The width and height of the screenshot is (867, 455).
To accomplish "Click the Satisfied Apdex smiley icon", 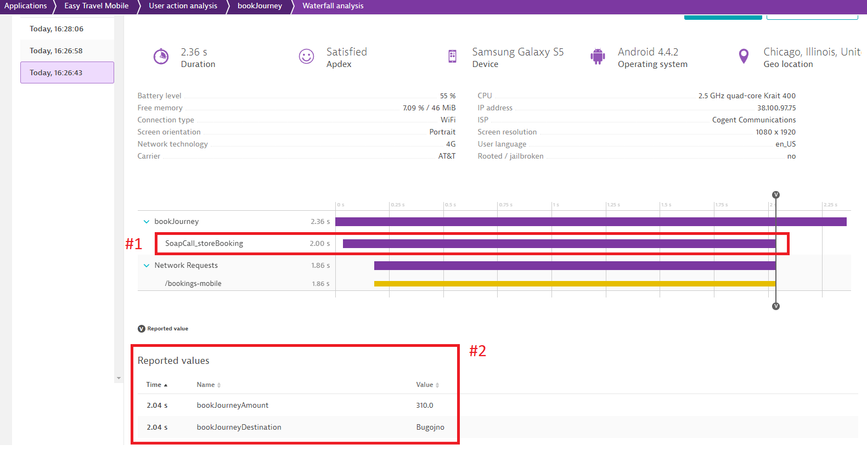I will [307, 57].
